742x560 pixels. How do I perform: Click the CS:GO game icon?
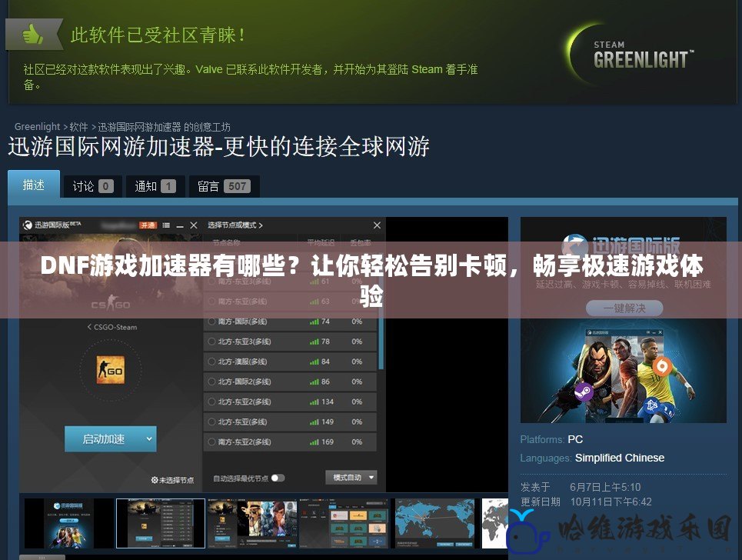pyautogui.click(x=110, y=370)
